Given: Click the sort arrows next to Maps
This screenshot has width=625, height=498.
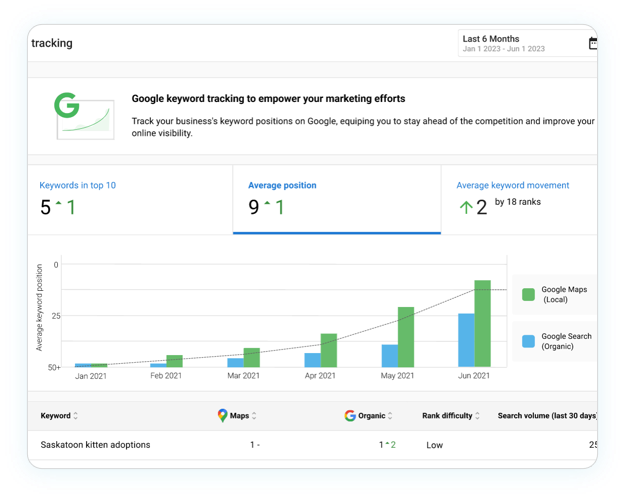Looking at the screenshot, I should point(254,415).
